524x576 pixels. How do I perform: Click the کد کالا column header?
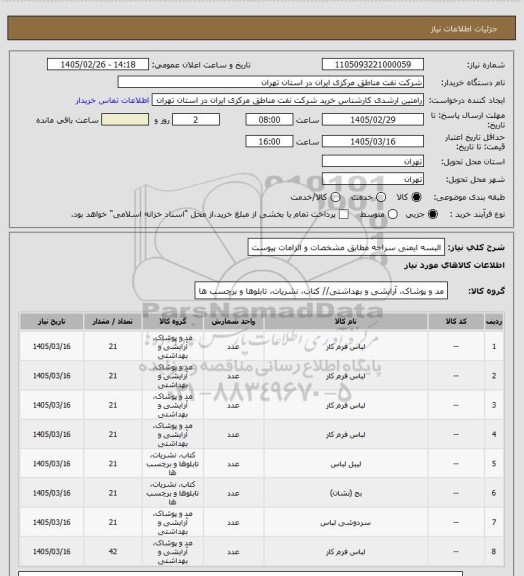coord(456,321)
